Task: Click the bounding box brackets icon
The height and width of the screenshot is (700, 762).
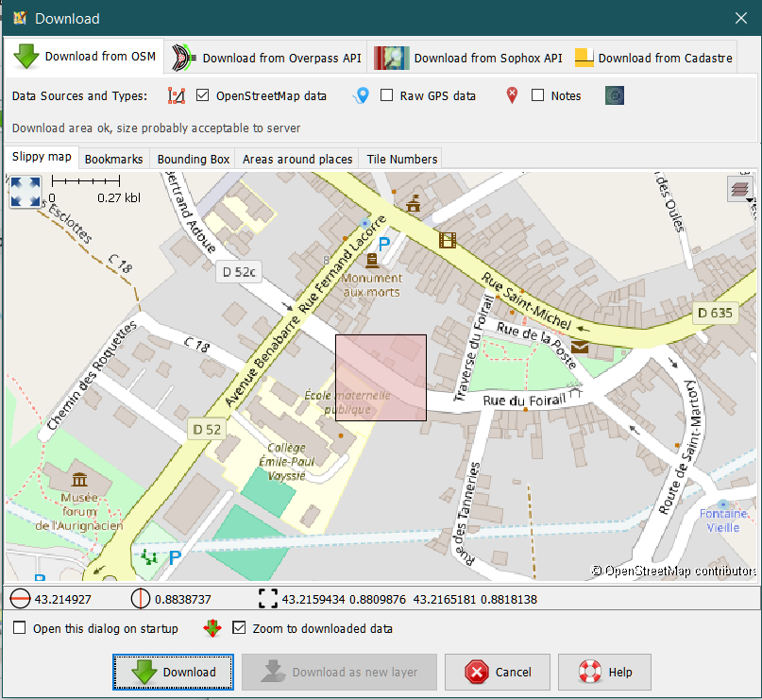Action: [268, 599]
